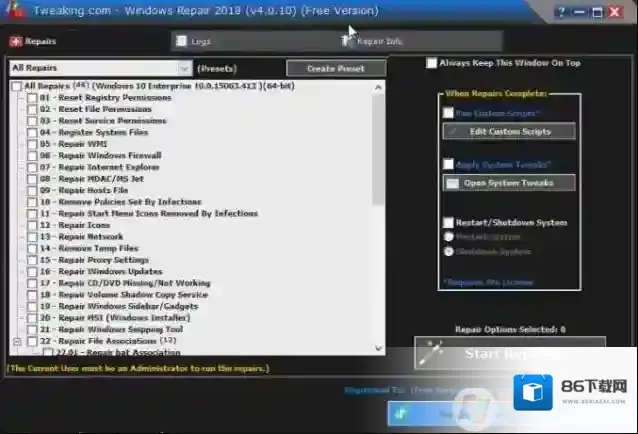
Task: Enable Always Keep This Window On Top
Action: point(432,63)
